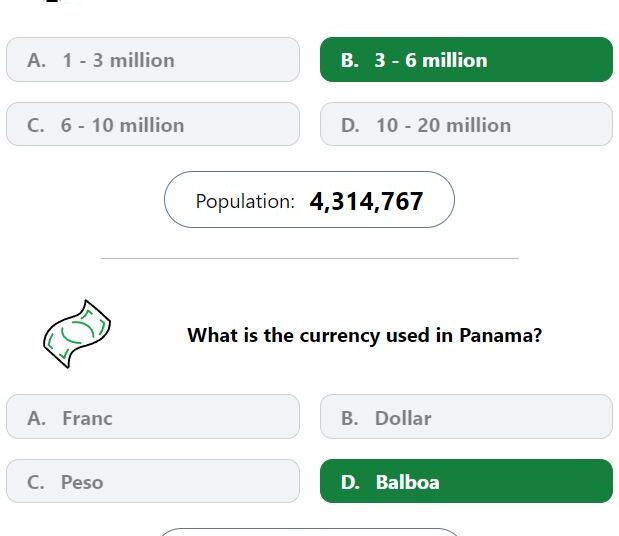This screenshot has height=536, width=619.
Task: Click the green banknote currency icon
Action: [x=77, y=334]
